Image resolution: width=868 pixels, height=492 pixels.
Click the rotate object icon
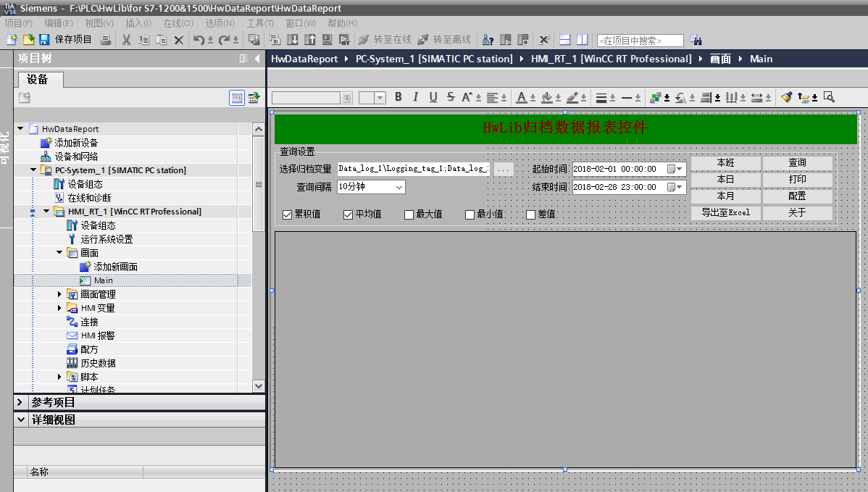[x=681, y=97]
